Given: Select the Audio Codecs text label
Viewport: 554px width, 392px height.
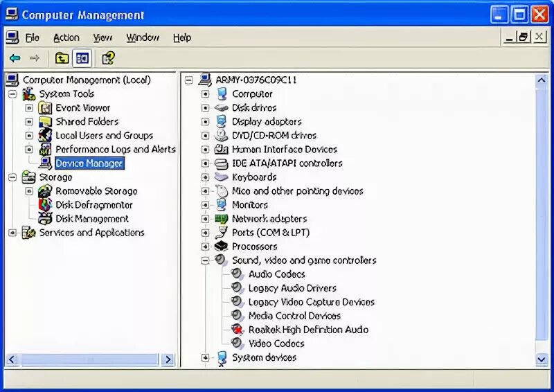Looking at the screenshot, I should [x=276, y=274].
